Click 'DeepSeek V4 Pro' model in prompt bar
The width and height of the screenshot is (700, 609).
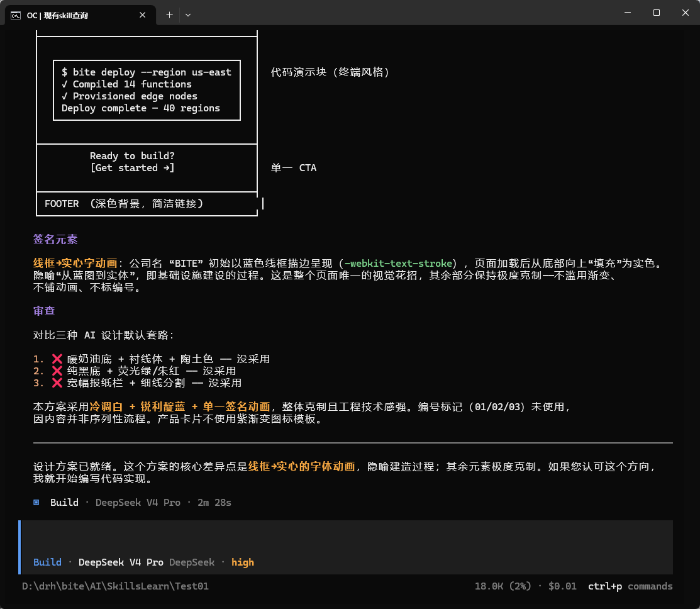[121, 562]
